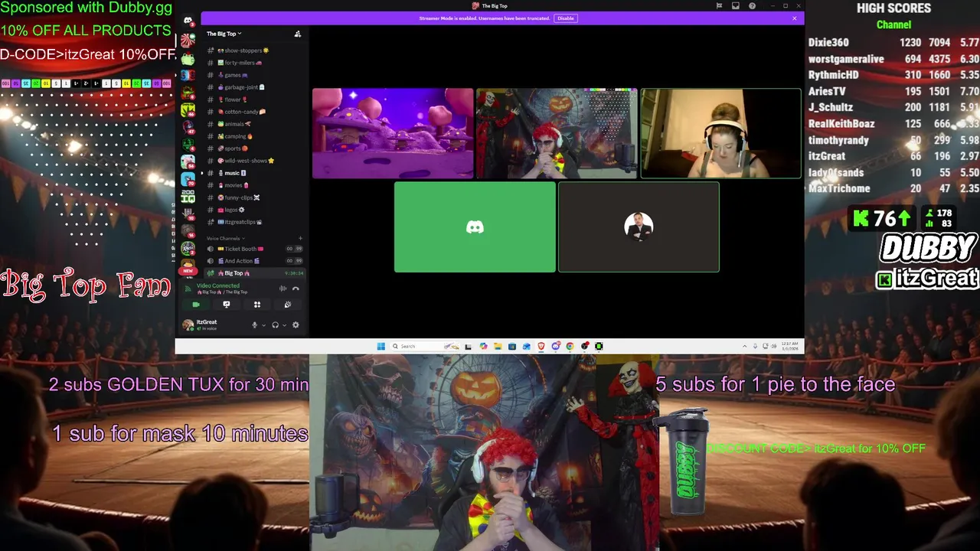Open the legos channel
Image resolution: width=980 pixels, height=551 pixels.
[255, 210]
